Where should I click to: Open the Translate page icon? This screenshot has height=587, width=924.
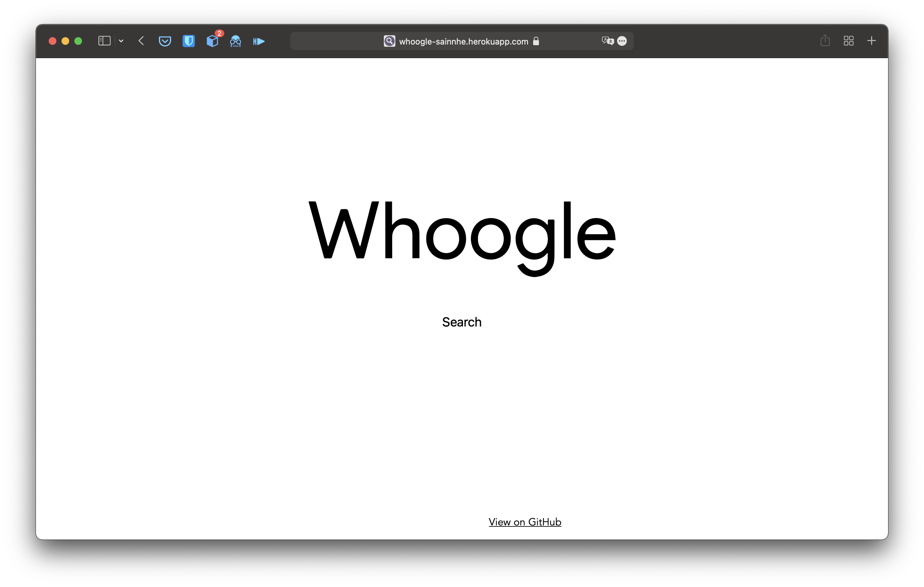pyautogui.click(x=607, y=41)
